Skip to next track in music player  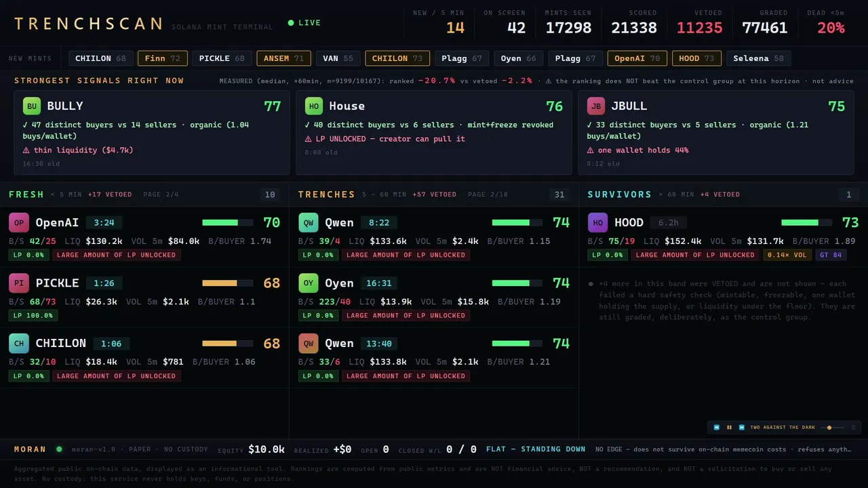[x=742, y=428]
